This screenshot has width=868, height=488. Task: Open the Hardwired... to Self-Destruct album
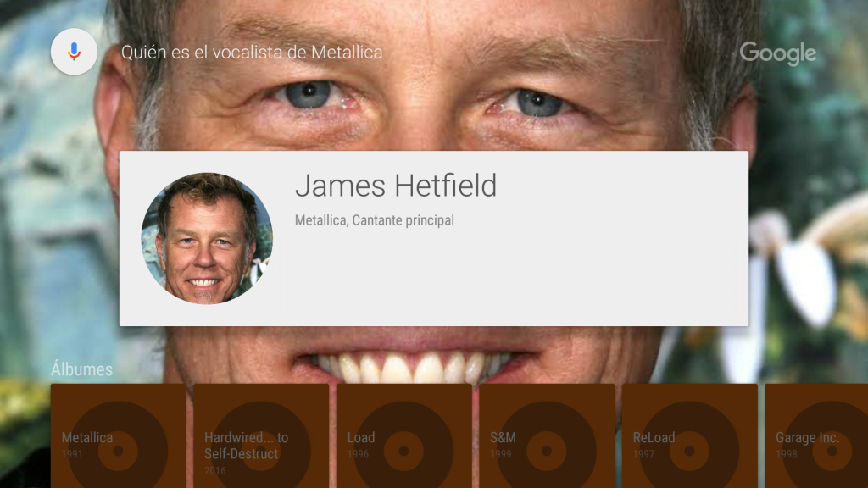247,446
